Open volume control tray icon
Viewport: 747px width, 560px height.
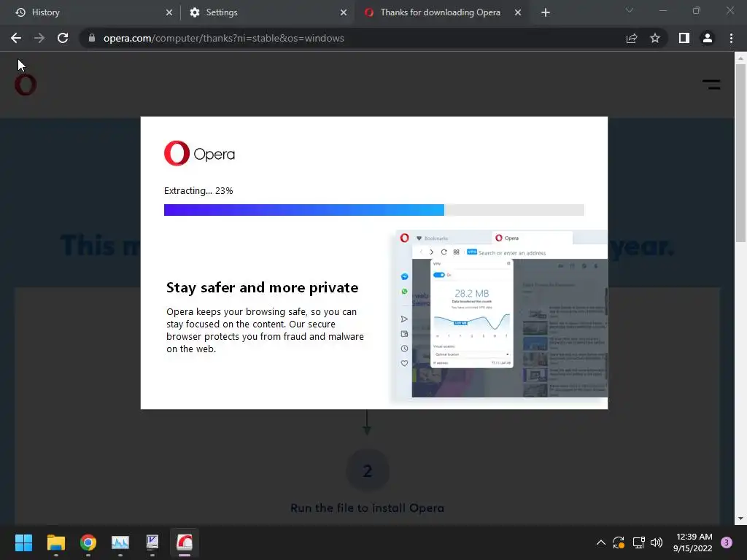tap(657, 542)
